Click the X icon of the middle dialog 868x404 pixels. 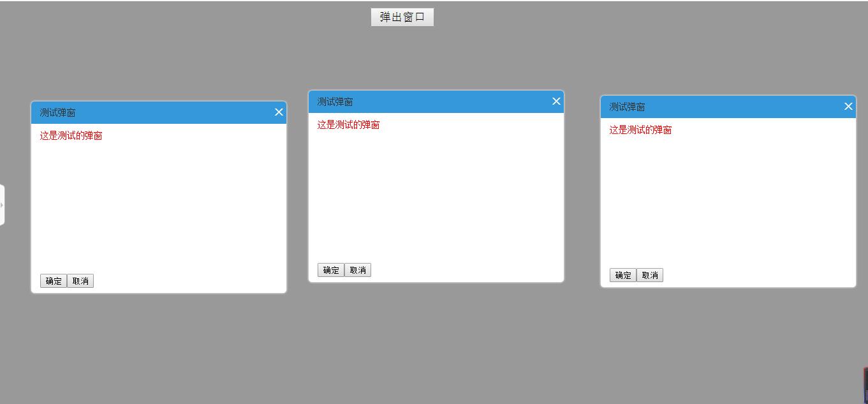point(555,101)
